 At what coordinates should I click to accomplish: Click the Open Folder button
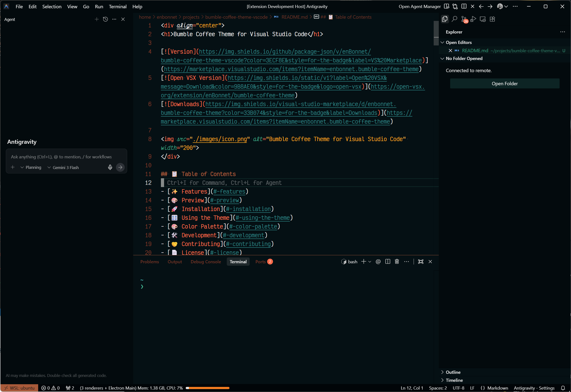[x=505, y=84]
